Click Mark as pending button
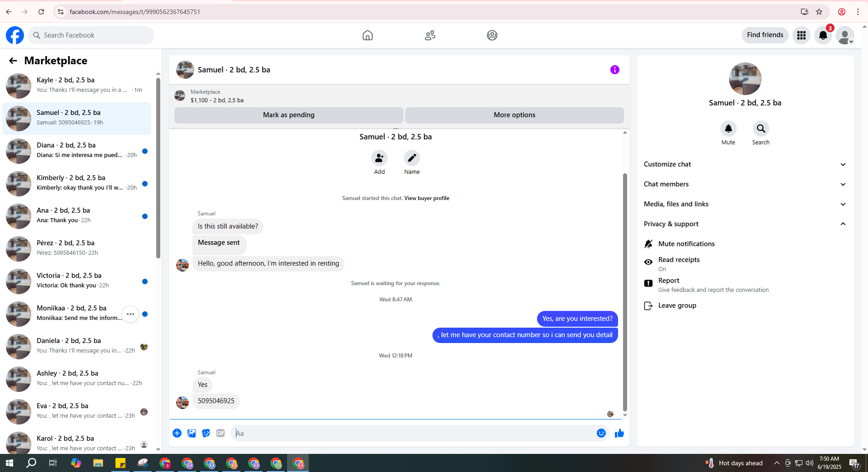868x472 pixels. [288, 115]
